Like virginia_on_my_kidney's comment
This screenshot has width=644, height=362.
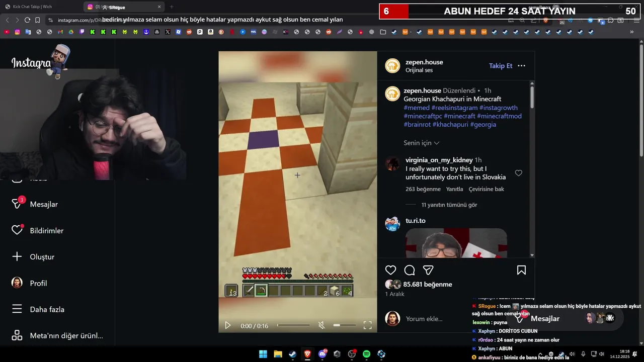tap(518, 173)
